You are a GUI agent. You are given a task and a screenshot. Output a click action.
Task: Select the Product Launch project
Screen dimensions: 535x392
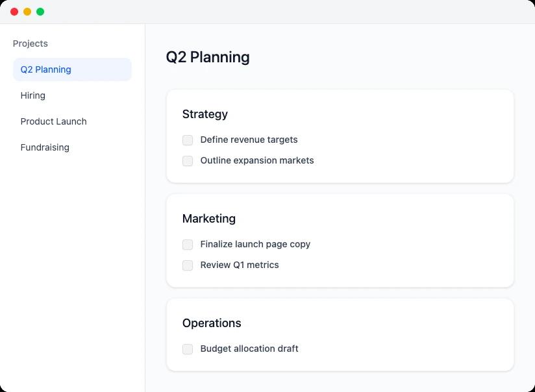pos(54,121)
